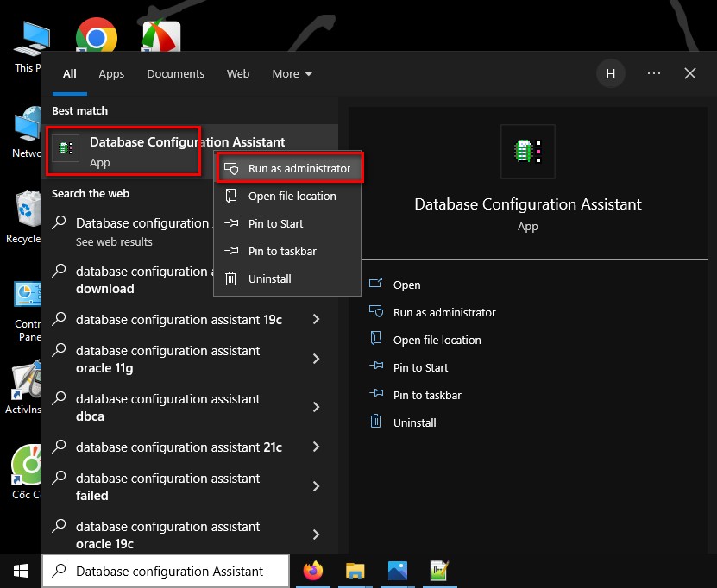Viewport: 717px width, 588px height.
Task: Expand arrow for the oracle 11g suggestion
Action: tap(316, 359)
